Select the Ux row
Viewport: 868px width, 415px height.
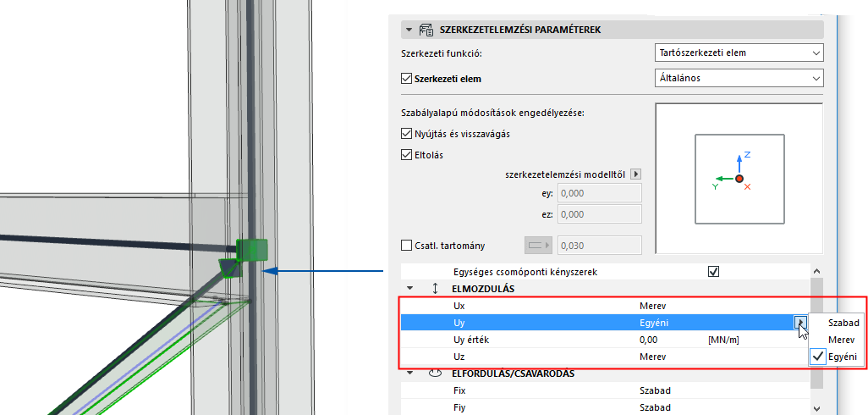[603, 305]
